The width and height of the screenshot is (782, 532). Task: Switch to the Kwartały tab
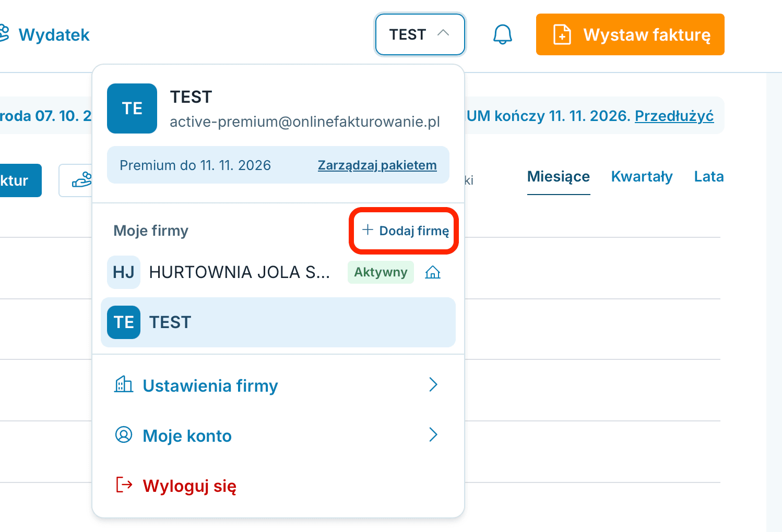[x=642, y=177]
